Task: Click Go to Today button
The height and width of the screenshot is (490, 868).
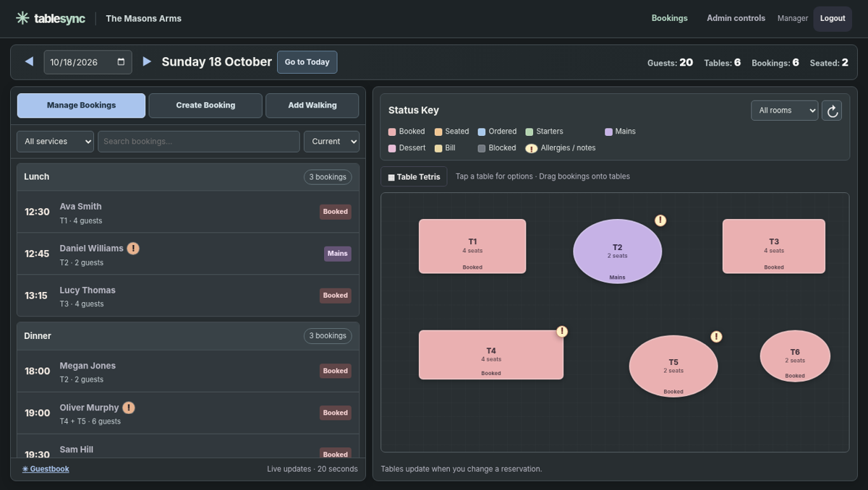Action: (x=307, y=62)
